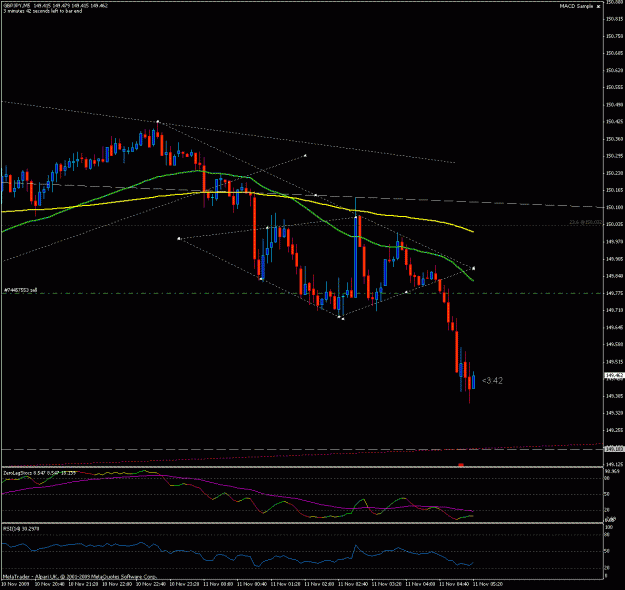Select the triangle apex anchor near the green average
This screenshot has height=590, width=625.
(474, 268)
